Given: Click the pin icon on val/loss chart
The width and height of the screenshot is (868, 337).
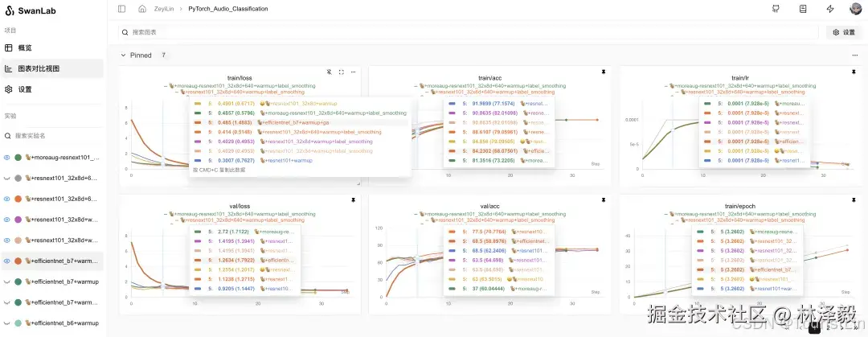Looking at the screenshot, I should pyautogui.click(x=353, y=200).
